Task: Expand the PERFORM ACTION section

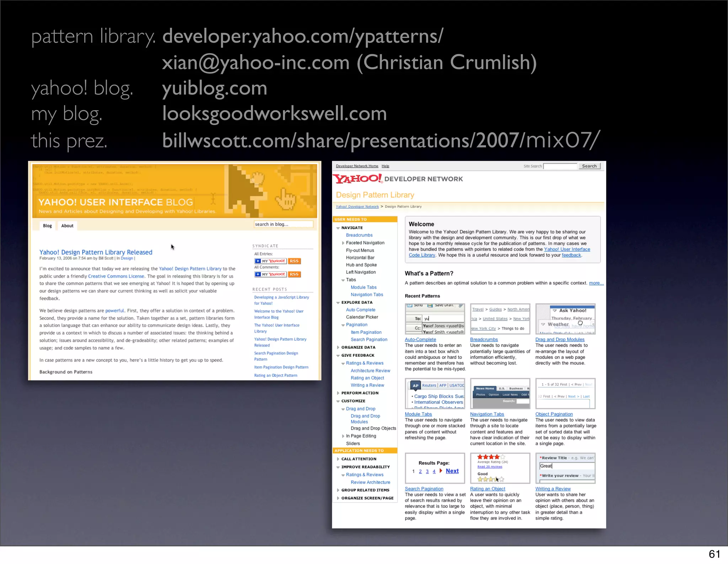Action: pyautogui.click(x=338, y=393)
